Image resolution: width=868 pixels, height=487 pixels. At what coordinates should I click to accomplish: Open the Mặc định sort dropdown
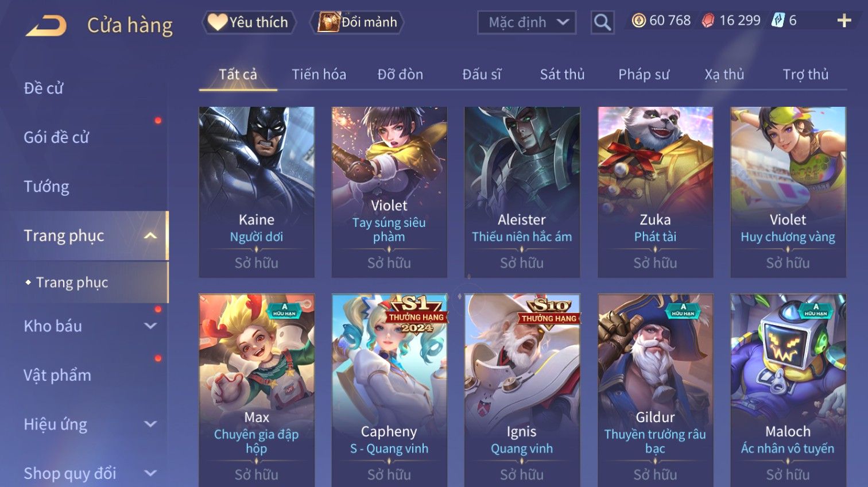pyautogui.click(x=527, y=22)
